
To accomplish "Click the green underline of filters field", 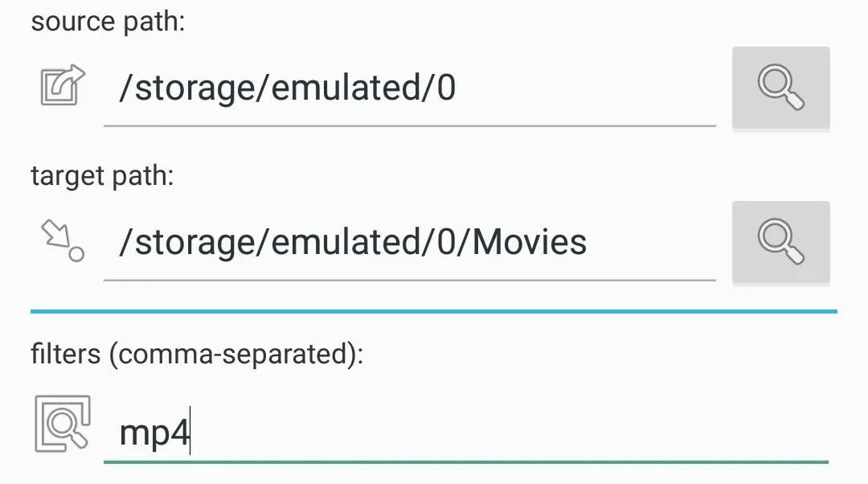I will pos(465,461).
